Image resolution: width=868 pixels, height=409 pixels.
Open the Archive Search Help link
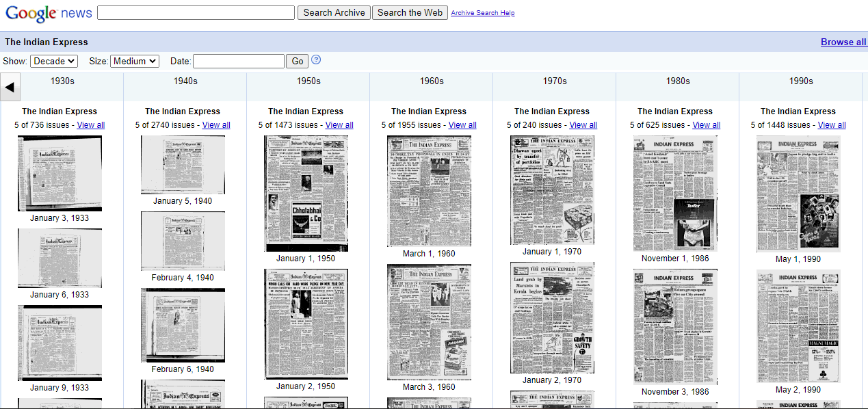[483, 13]
